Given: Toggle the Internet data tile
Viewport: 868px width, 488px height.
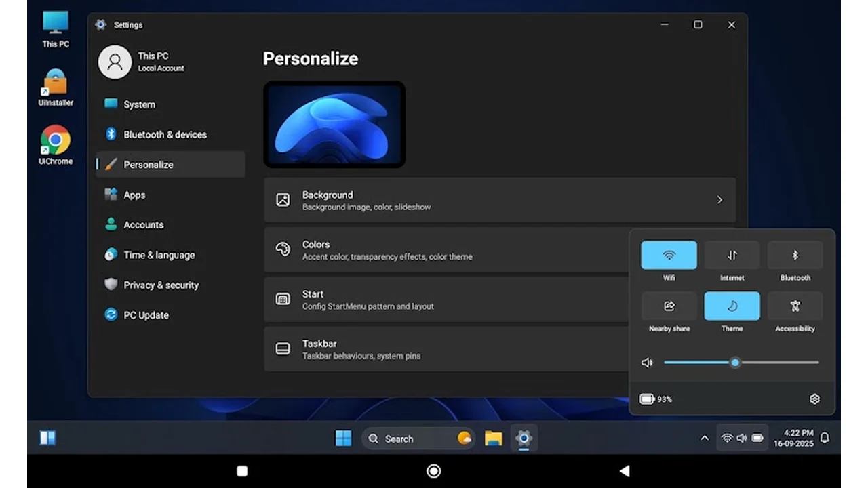Looking at the screenshot, I should pos(732,256).
